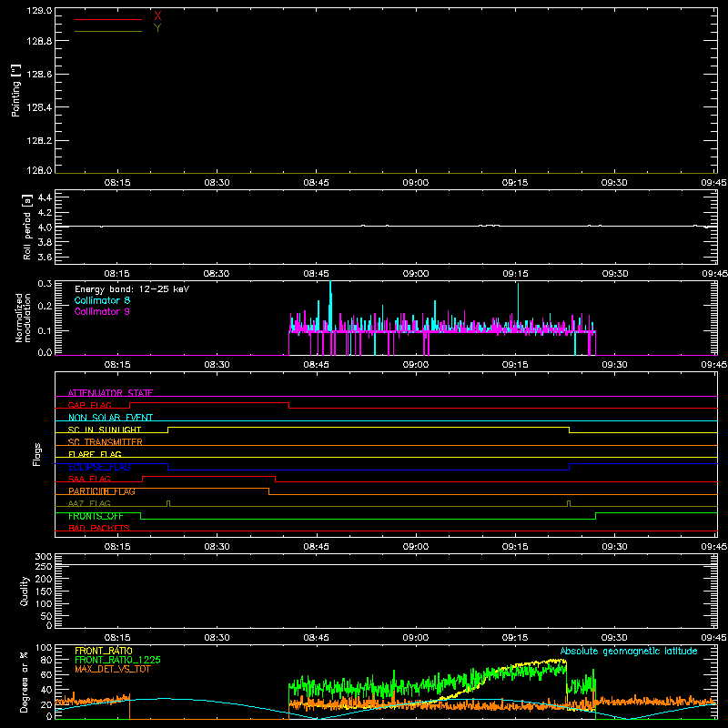Click the 129.0 tick on Pointing axis
The height and width of the screenshot is (728, 728).
[x=39, y=11]
